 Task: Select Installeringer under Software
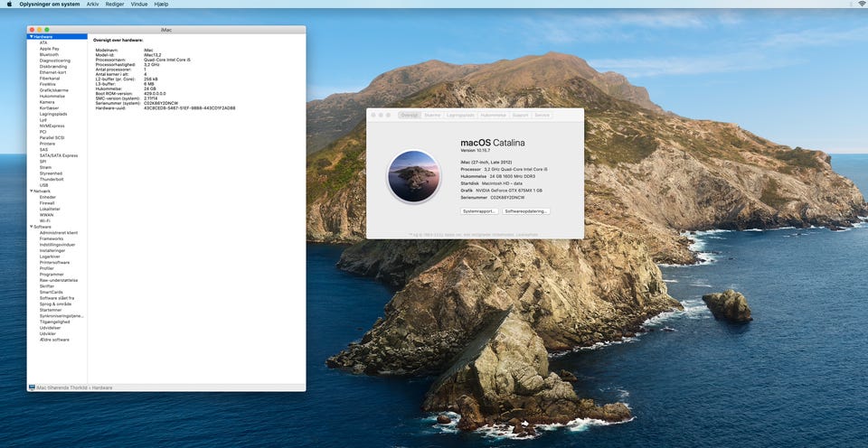point(52,250)
